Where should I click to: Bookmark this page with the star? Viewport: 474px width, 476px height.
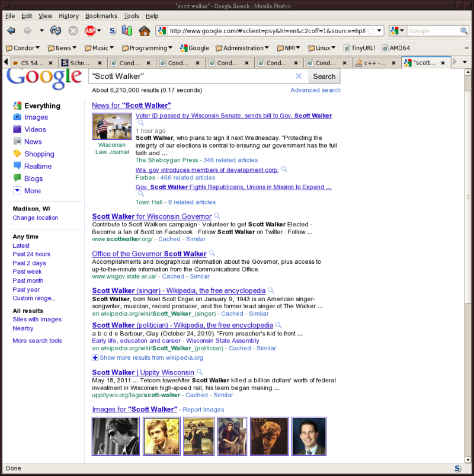point(371,31)
